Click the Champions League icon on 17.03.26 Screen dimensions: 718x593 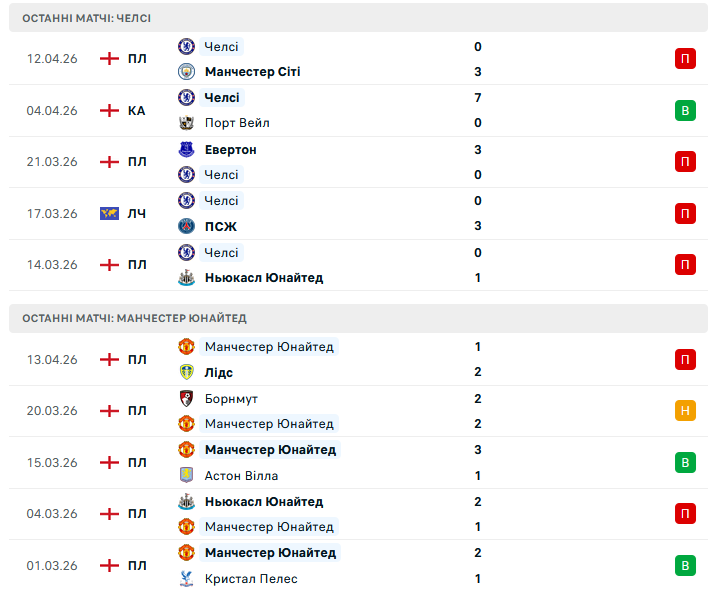[110, 213]
